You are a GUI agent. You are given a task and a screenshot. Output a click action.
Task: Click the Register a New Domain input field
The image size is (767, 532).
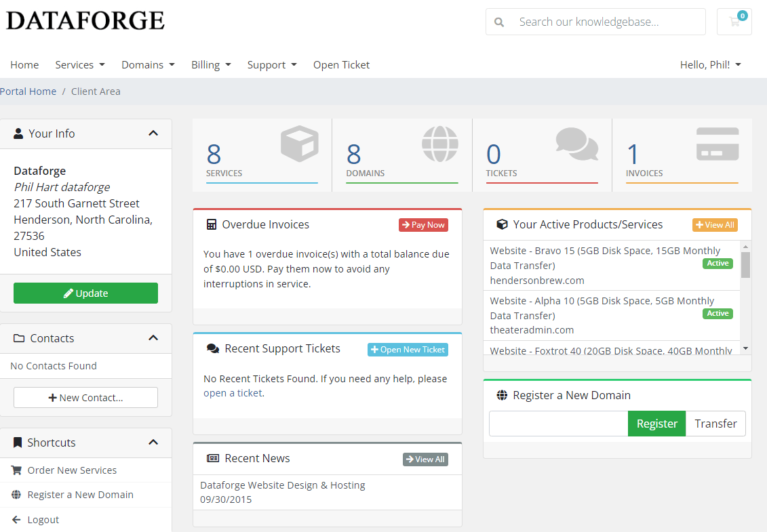(559, 424)
